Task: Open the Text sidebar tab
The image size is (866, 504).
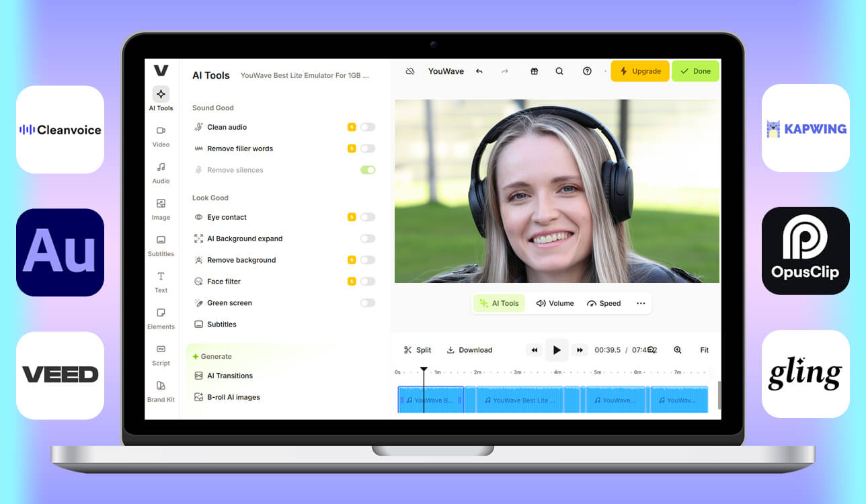Action: coord(161,282)
